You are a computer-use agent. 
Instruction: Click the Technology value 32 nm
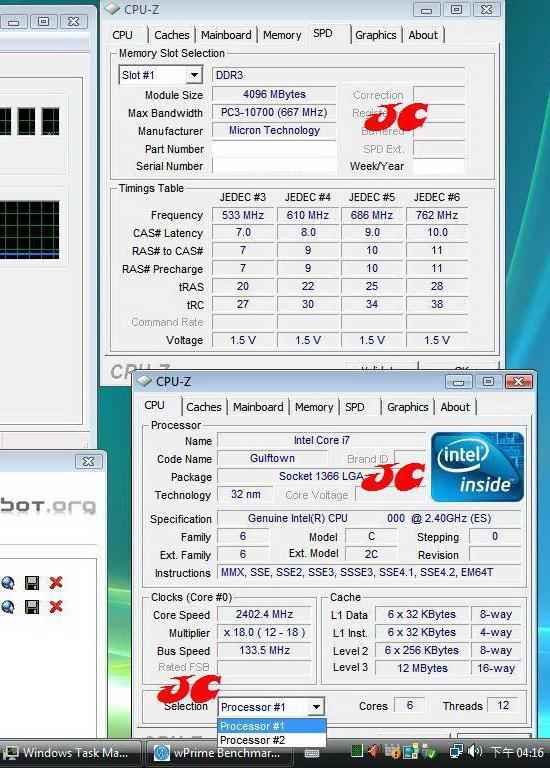[x=245, y=494]
